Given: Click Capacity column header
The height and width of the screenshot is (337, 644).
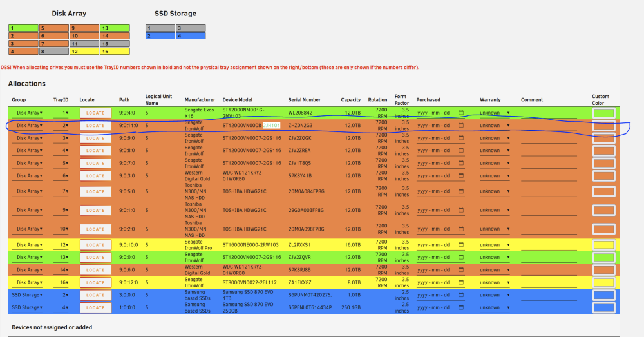Looking at the screenshot, I should point(351,99).
